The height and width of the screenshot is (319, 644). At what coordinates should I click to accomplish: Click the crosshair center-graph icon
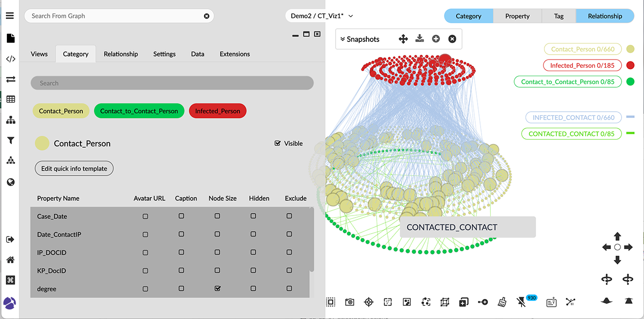pyautogui.click(x=369, y=302)
